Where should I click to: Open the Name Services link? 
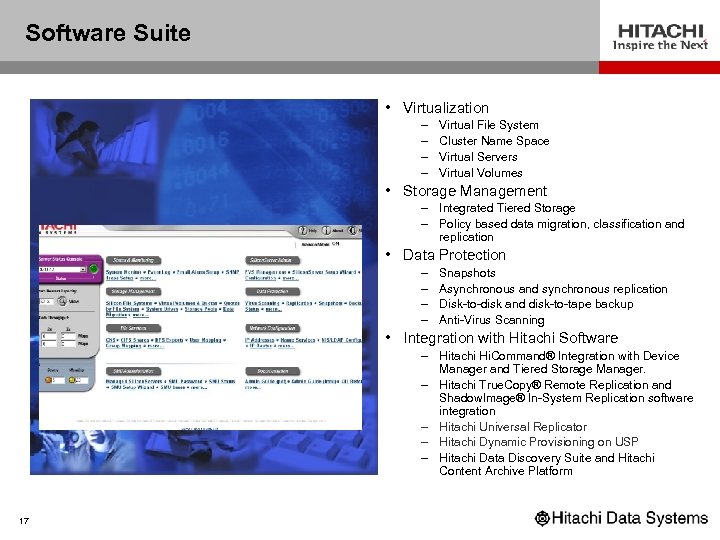click(x=298, y=340)
